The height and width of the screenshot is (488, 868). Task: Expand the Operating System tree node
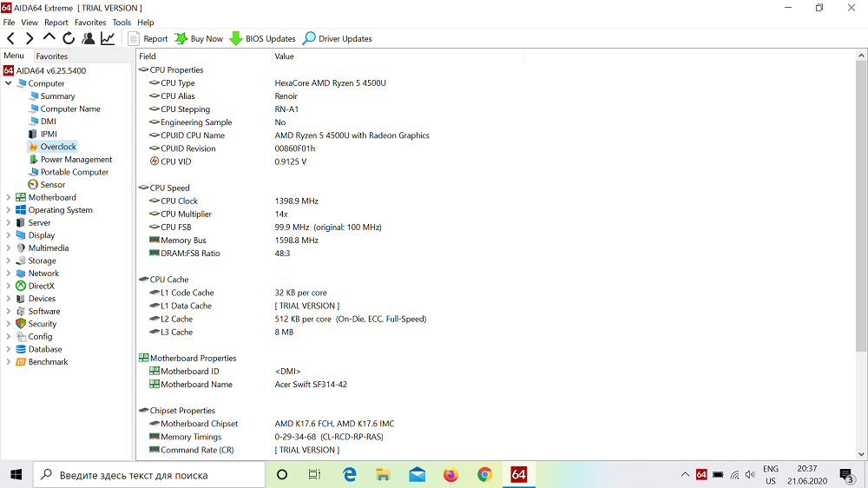9,210
